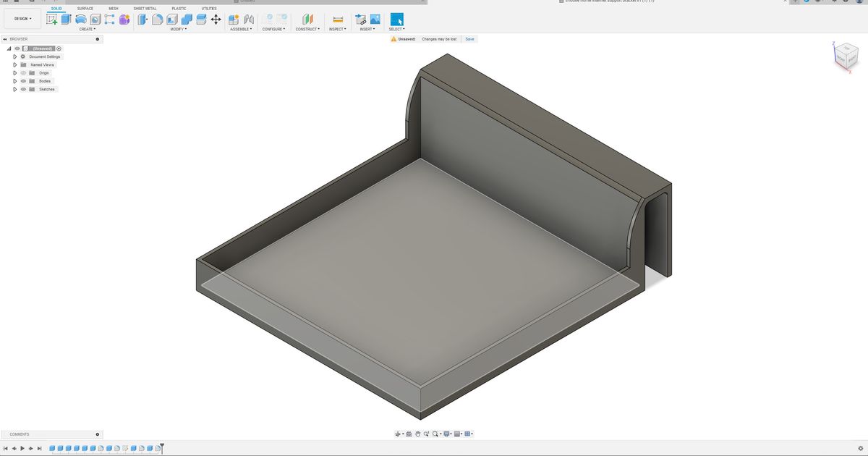The width and height of the screenshot is (868, 456).
Task: Expand the Document Settings tree item
Action: pyautogui.click(x=15, y=56)
